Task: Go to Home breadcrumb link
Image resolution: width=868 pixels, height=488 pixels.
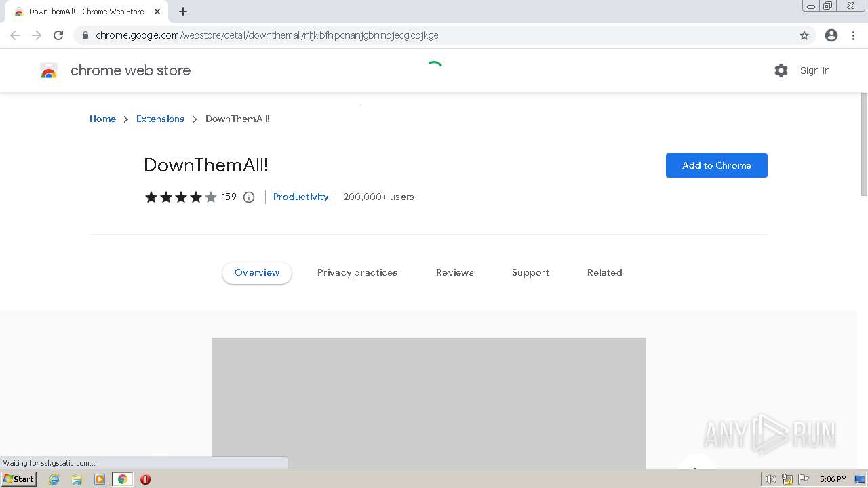Action: (102, 119)
